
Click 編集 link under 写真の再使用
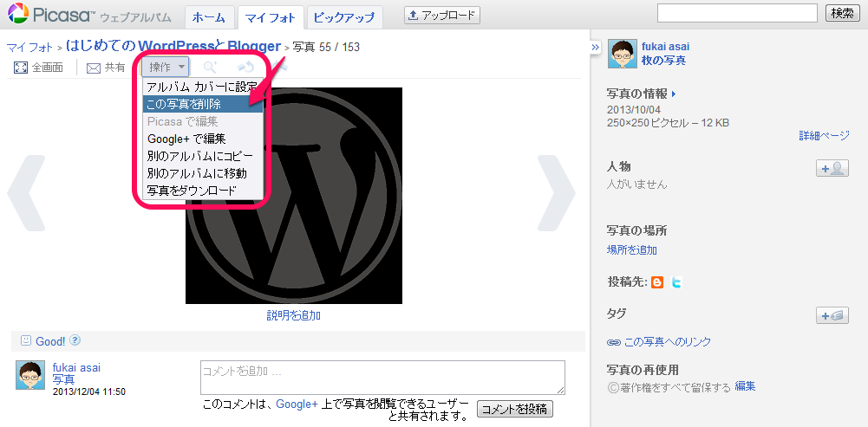[745, 386]
